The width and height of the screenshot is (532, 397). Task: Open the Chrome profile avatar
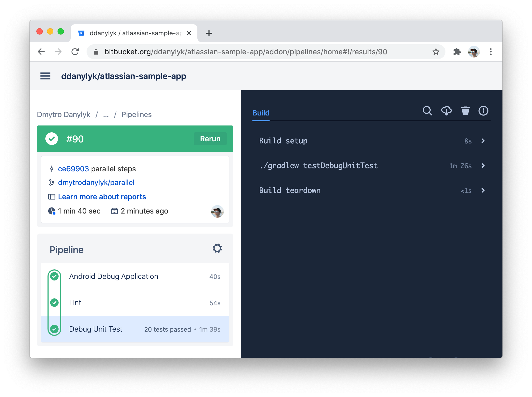click(474, 52)
